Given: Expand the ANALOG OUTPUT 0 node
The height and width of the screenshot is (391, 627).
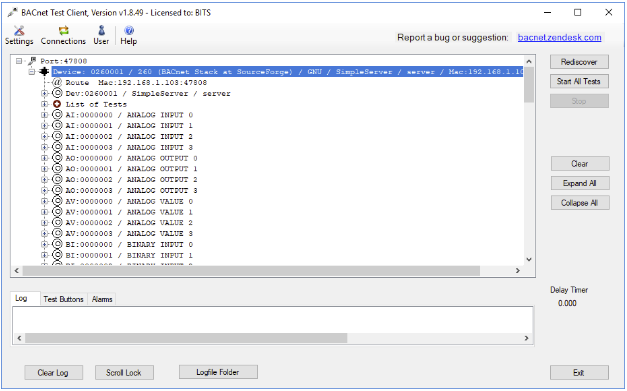Looking at the screenshot, I should pyautogui.click(x=44, y=158).
